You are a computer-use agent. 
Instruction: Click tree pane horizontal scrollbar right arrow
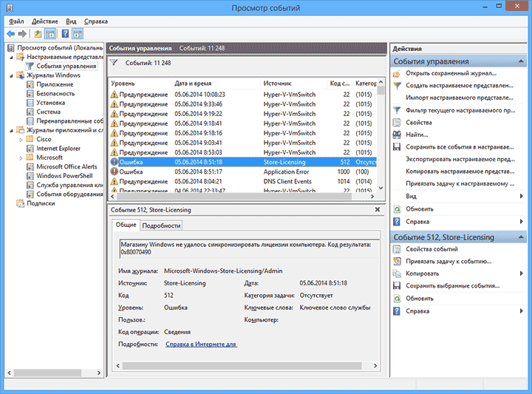pos(99,373)
